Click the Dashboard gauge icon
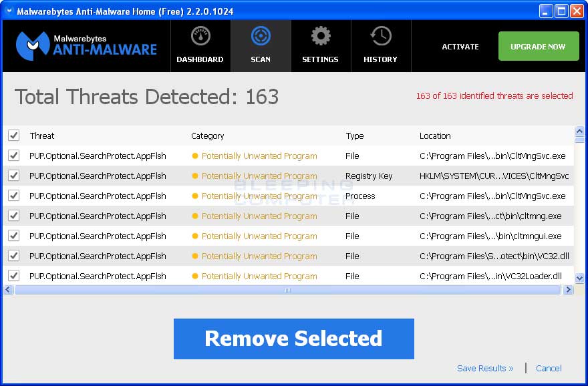The width and height of the screenshot is (588, 386). pyautogui.click(x=200, y=37)
